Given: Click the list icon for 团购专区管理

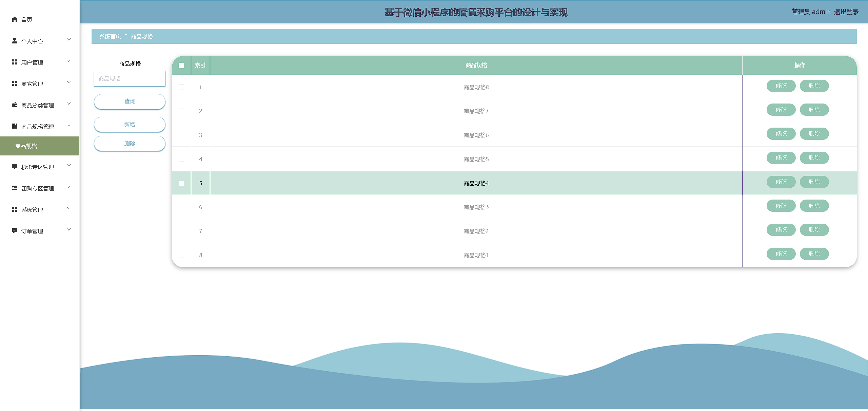Looking at the screenshot, I should 14,188.
